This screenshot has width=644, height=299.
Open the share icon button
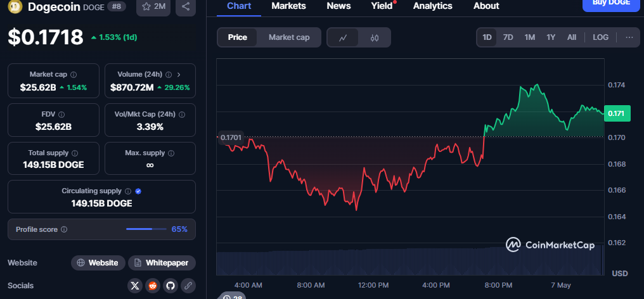click(x=186, y=6)
